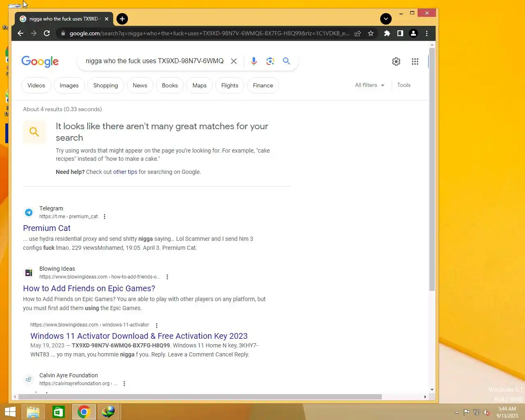Bookmark this page with the star icon
This screenshot has height=420, width=525.
(x=371, y=33)
